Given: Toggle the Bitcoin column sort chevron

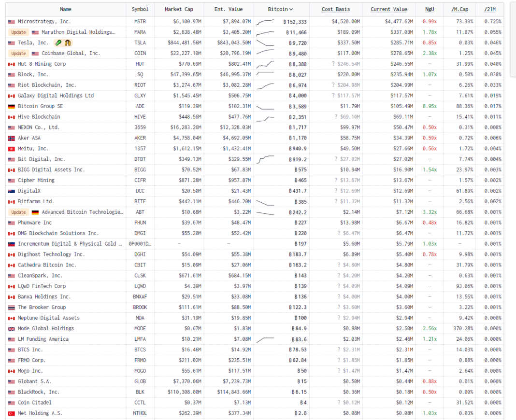Looking at the screenshot, I should click(x=291, y=9).
